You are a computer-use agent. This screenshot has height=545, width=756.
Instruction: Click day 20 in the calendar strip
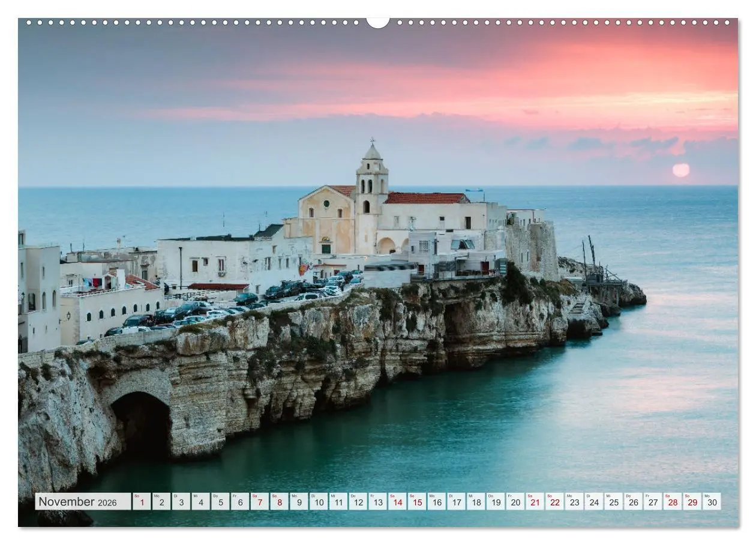pyautogui.click(x=515, y=502)
